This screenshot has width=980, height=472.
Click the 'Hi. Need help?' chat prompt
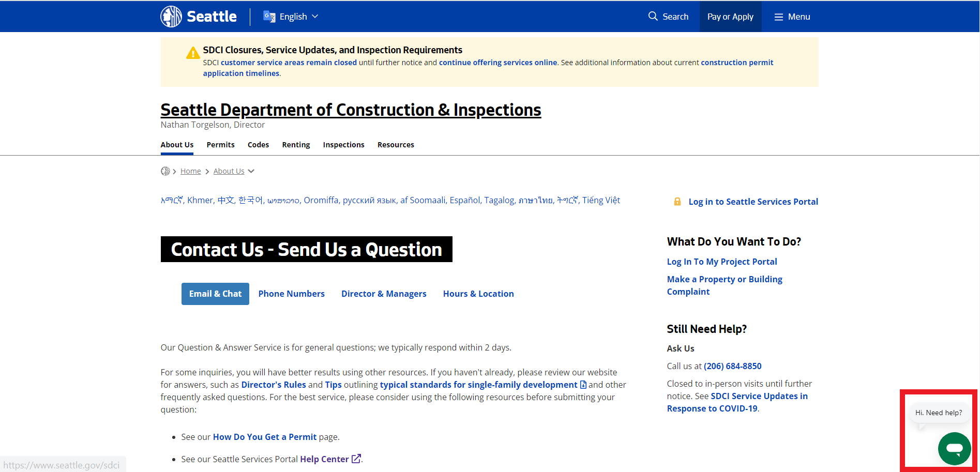click(x=939, y=413)
